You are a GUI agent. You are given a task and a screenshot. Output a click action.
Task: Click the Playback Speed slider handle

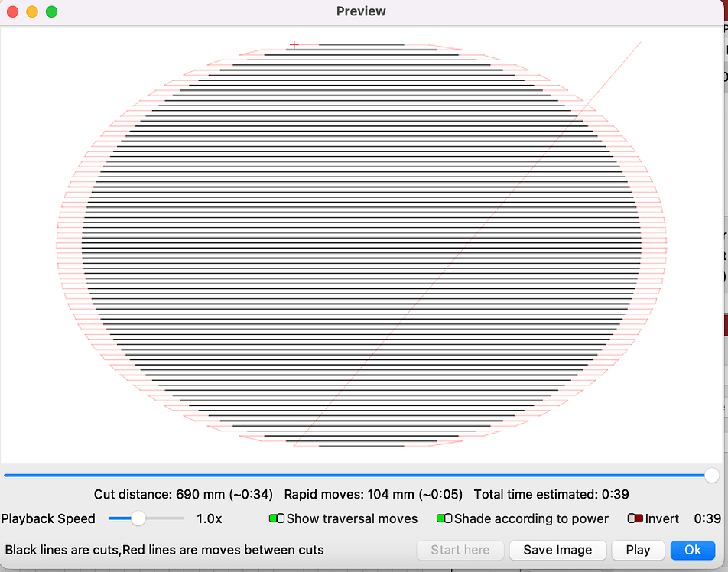138,518
